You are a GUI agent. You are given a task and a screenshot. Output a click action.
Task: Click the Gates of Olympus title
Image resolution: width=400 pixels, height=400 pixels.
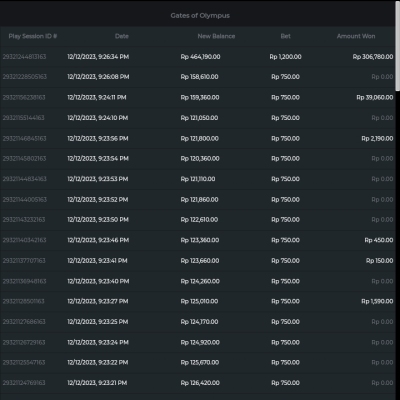click(200, 15)
